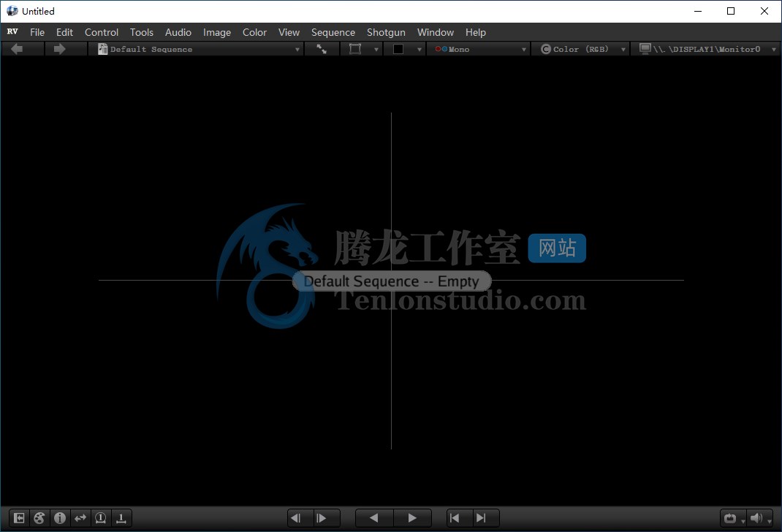This screenshot has width=782, height=532.
Task: Close the Untitled window
Action: [x=764, y=11]
